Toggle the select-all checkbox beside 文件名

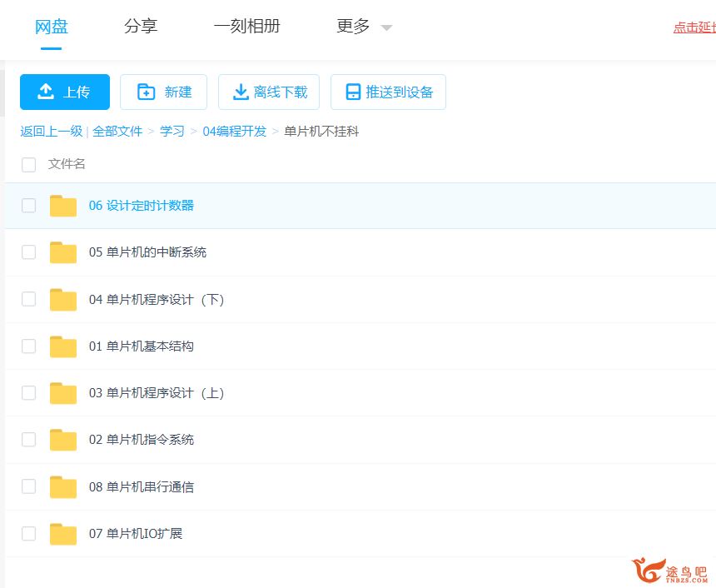29,165
